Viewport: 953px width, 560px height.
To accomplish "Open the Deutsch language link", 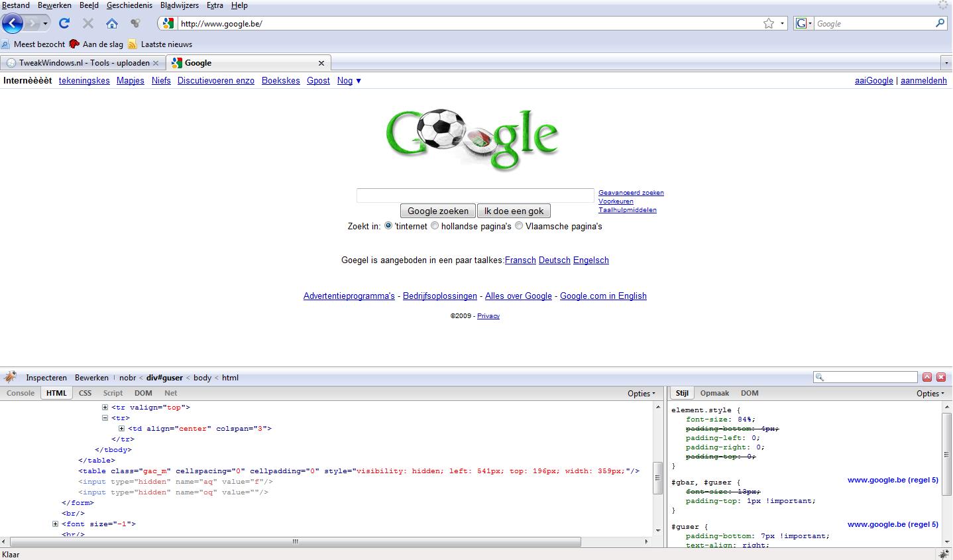I will tap(555, 260).
